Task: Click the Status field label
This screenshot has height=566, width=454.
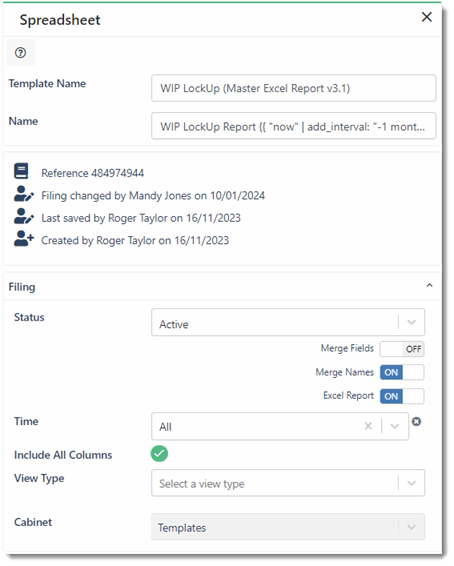Action: click(x=29, y=317)
